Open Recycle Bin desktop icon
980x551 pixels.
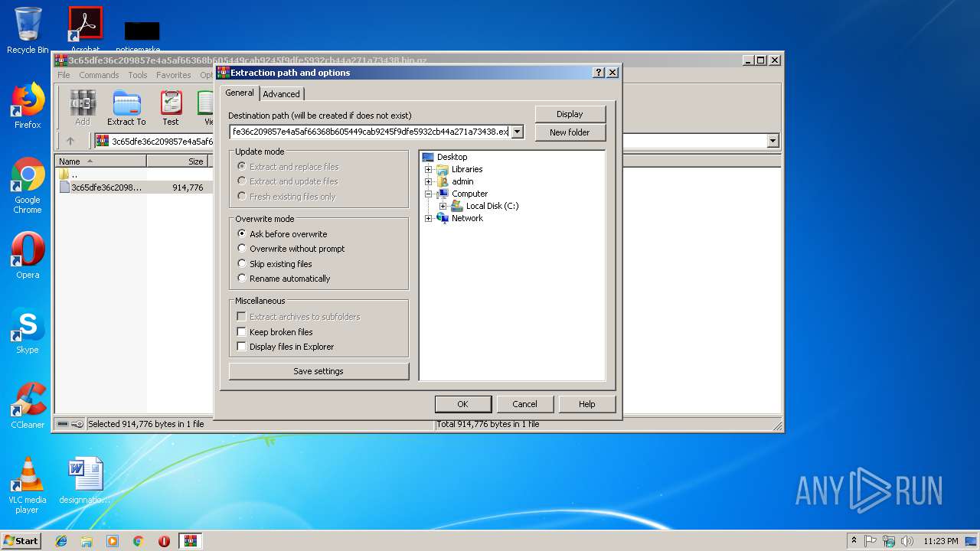tap(28, 31)
